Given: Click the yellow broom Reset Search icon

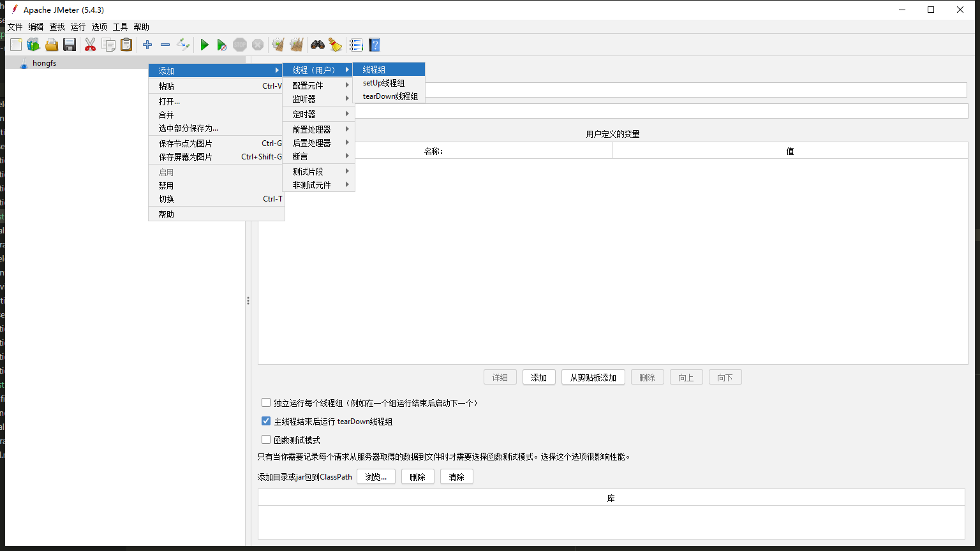Looking at the screenshot, I should (x=335, y=45).
